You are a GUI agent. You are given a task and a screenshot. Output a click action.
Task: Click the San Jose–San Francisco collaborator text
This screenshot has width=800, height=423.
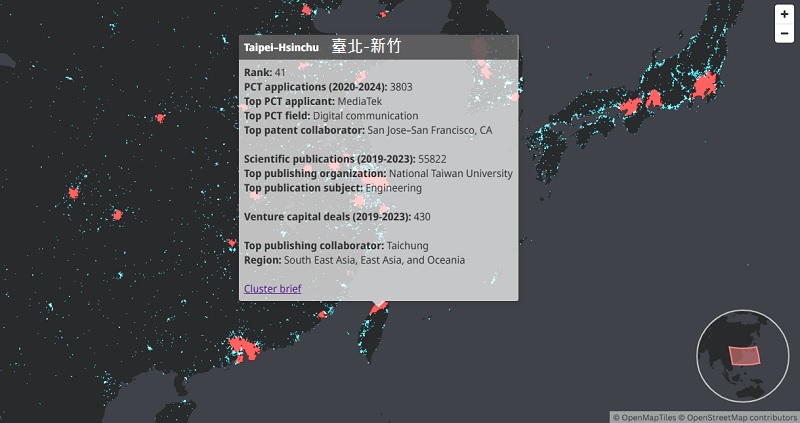(x=430, y=130)
